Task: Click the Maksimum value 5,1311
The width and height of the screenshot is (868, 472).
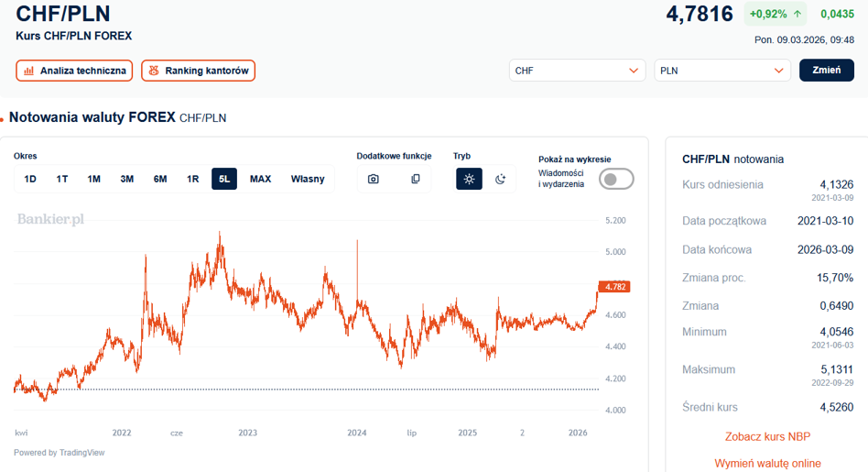Action: [x=837, y=369]
